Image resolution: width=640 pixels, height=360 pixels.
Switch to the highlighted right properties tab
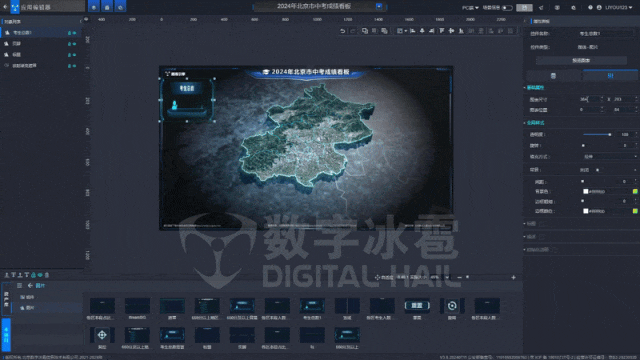tap(610, 76)
